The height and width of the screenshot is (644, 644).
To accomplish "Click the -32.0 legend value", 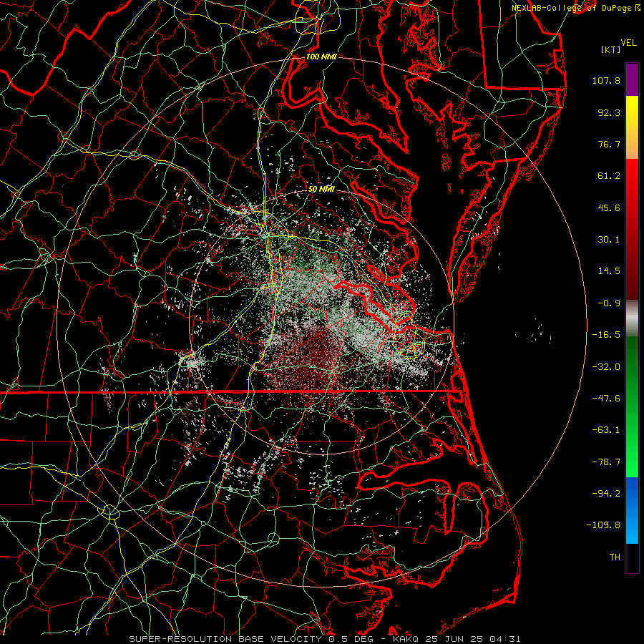I will tap(606, 367).
